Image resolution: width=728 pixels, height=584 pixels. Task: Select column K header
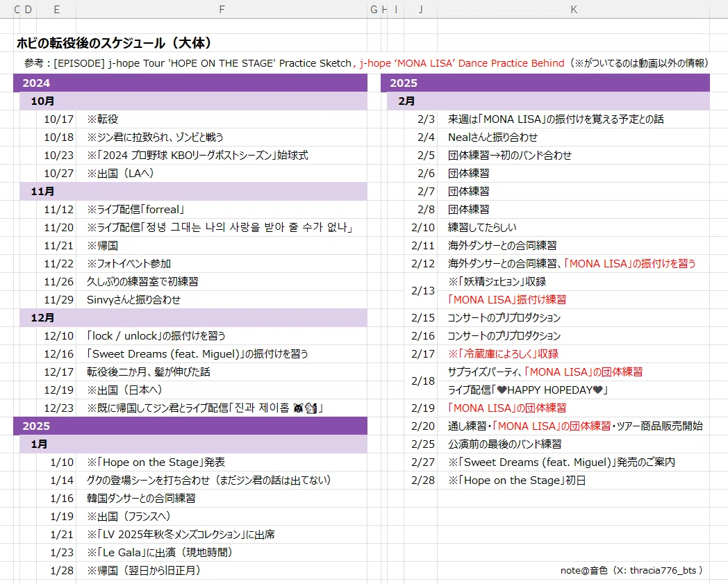[x=573, y=9]
